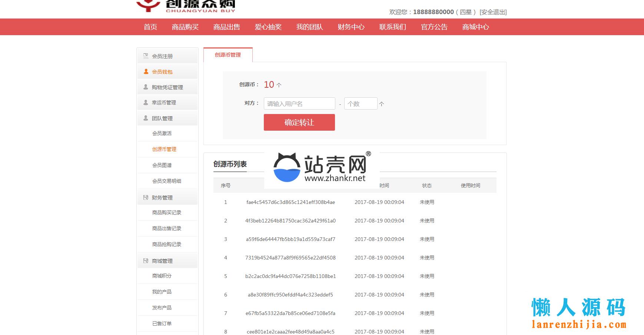644x335 pixels.
Task: Click the 幸运币管理 person icon
Action: pos(146,103)
